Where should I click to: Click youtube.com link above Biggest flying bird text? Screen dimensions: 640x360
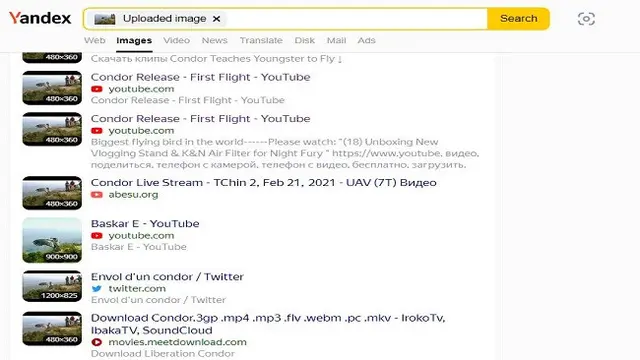141,131
